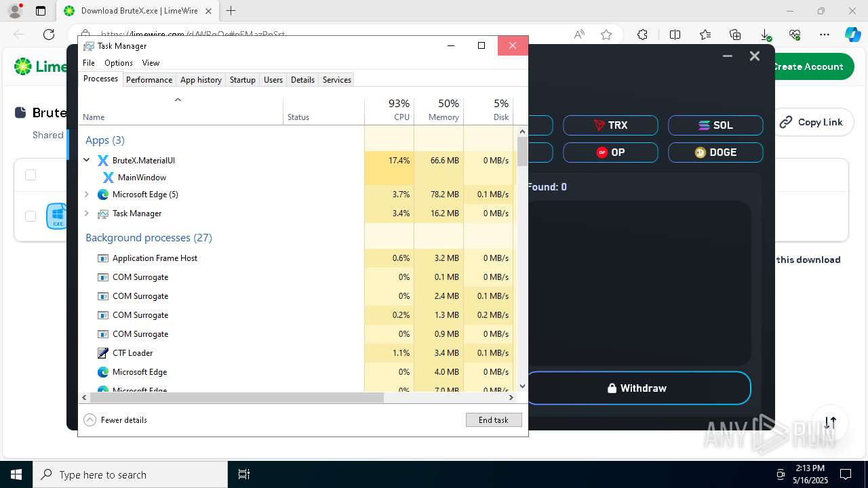
Task: Sort processes by the Memory column
Action: pyautogui.click(x=439, y=111)
